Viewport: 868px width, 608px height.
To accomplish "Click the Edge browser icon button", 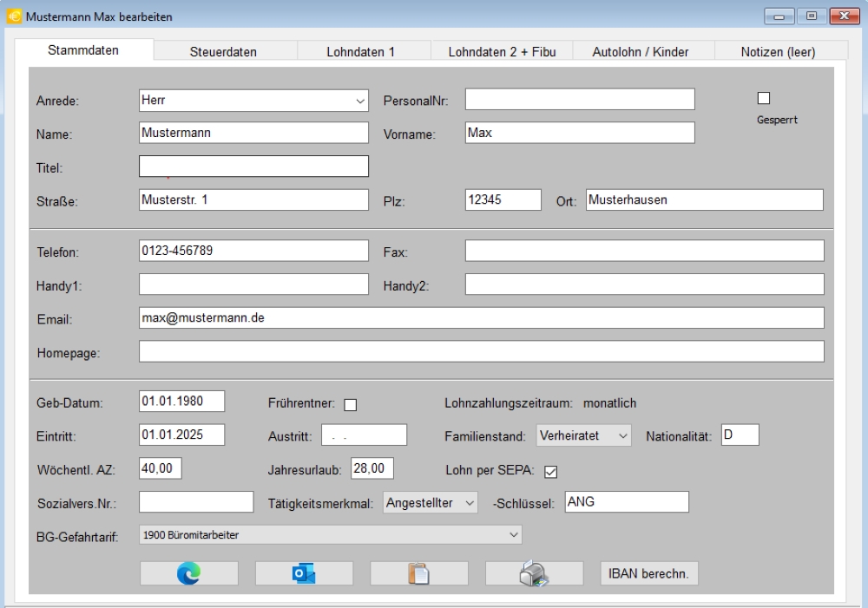I will click(x=188, y=573).
